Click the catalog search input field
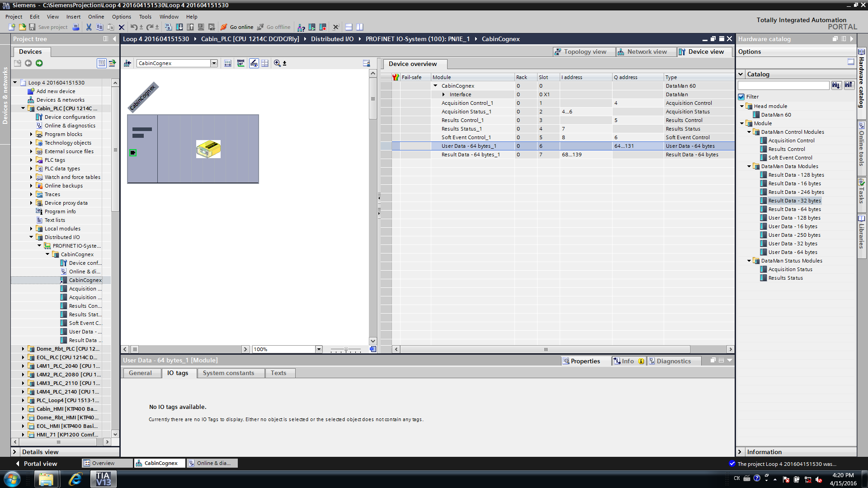The height and width of the screenshot is (488, 868). click(783, 85)
